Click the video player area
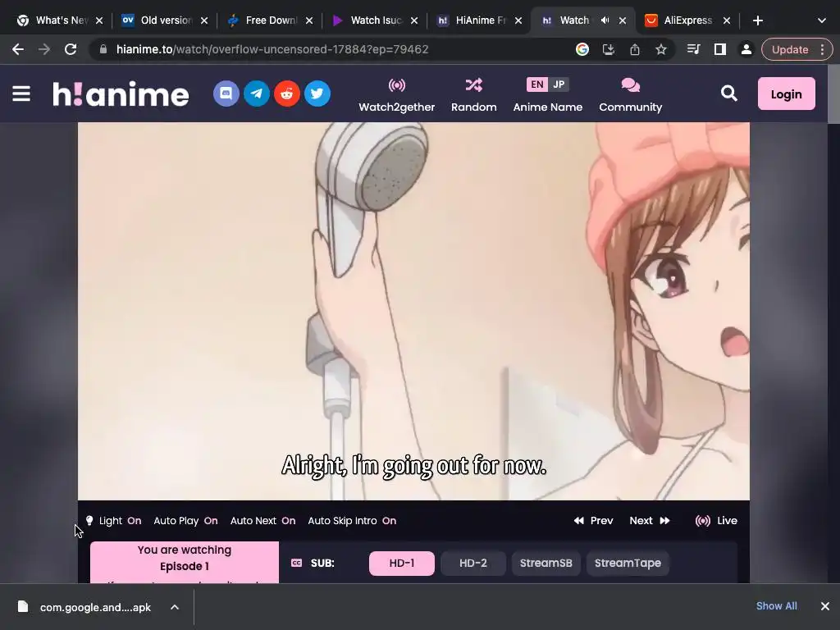 [413, 311]
